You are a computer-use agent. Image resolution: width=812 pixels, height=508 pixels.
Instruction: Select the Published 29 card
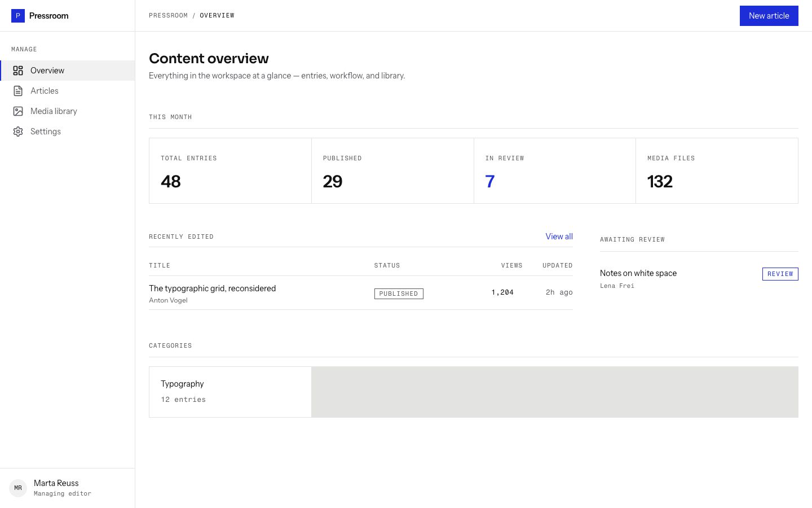pos(392,170)
